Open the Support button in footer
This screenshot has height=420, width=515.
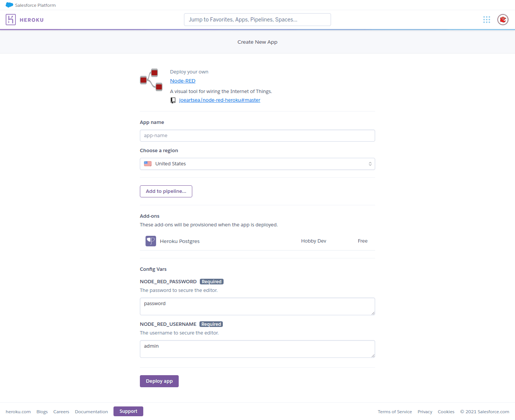point(128,411)
